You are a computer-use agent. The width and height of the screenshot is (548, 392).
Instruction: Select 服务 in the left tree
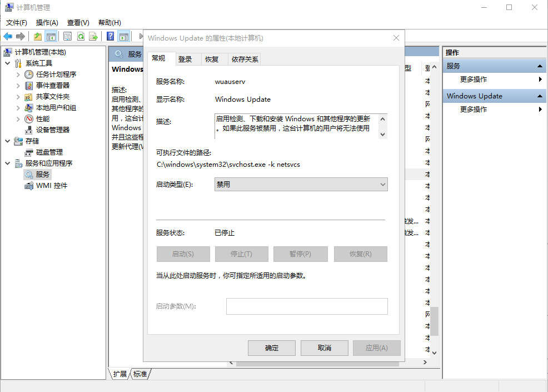[43, 174]
